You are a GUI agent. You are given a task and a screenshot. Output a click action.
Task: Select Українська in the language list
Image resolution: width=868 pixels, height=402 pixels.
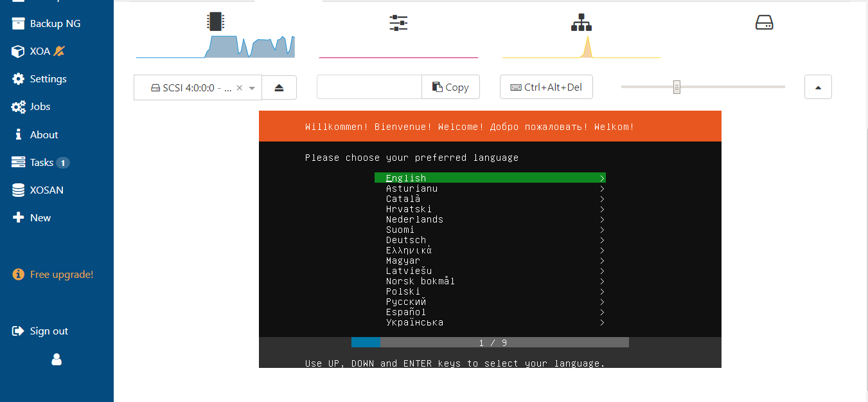[x=490, y=322]
